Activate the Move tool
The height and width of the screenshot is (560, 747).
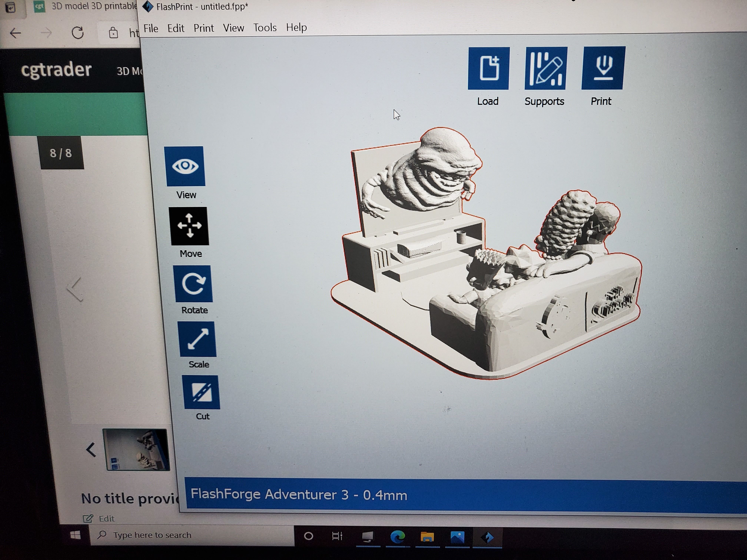(x=189, y=226)
